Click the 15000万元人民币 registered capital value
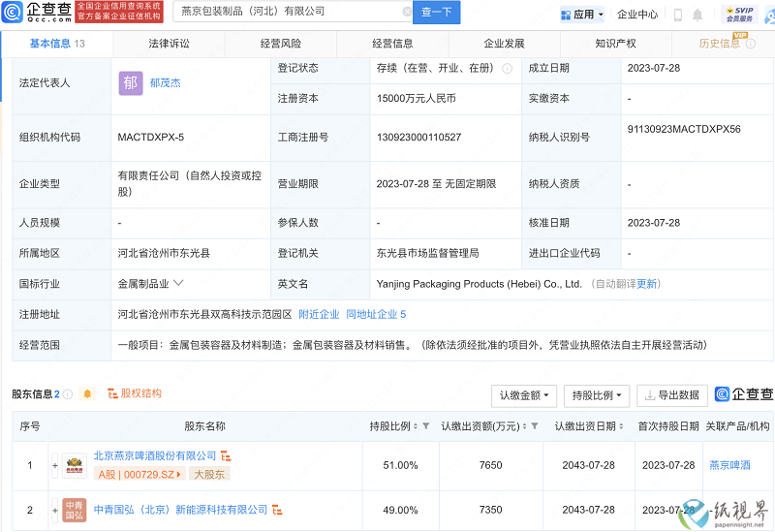Viewport: 775px width, 532px height. pyautogui.click(x=417, y=99)
